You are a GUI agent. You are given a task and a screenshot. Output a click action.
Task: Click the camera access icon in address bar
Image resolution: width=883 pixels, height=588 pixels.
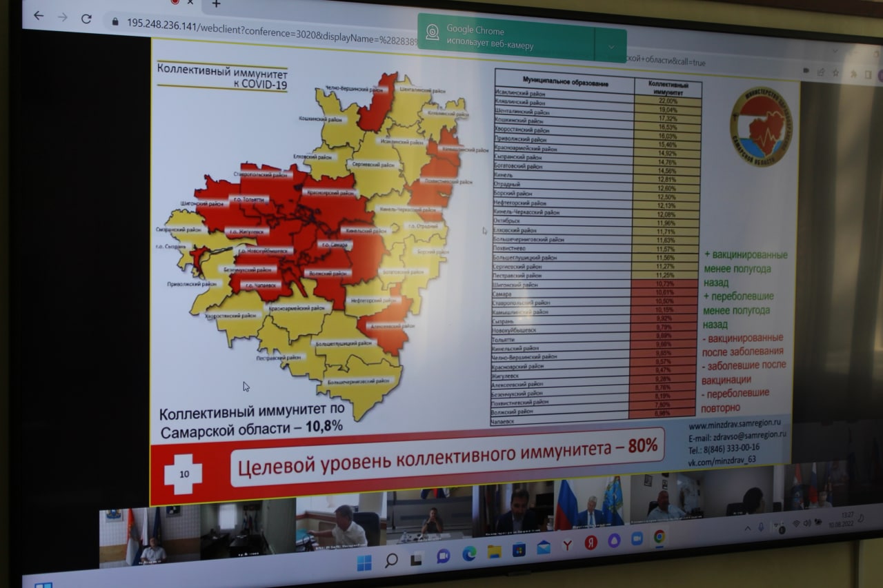coord(806,70)
